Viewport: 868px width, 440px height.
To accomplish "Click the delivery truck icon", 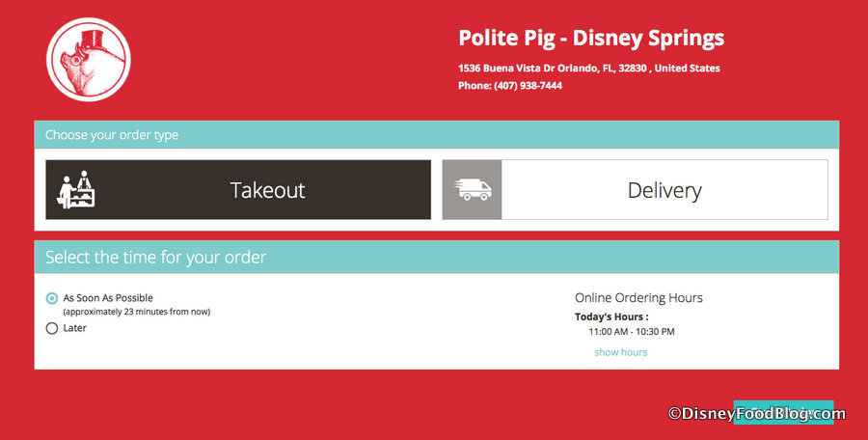I will (473, 190).
